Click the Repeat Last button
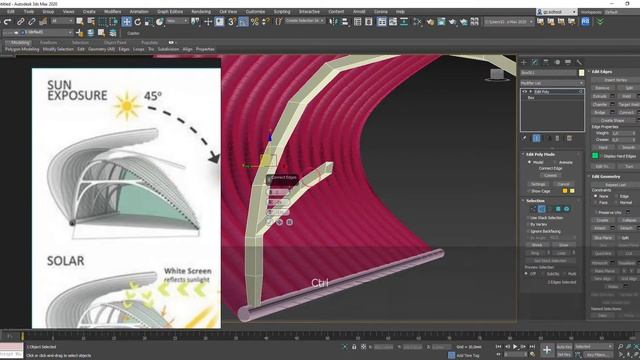The height and width of the screenshot is (360, 640). pyautogui.click(x=615, y=185)
